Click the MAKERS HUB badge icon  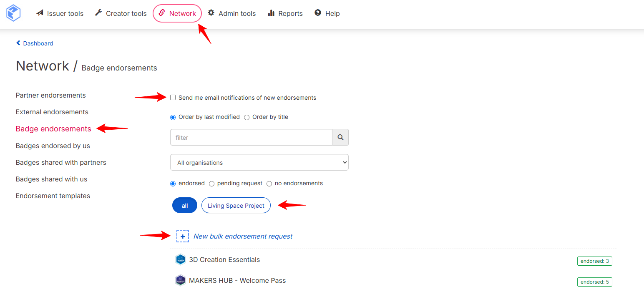pos(180,280)
